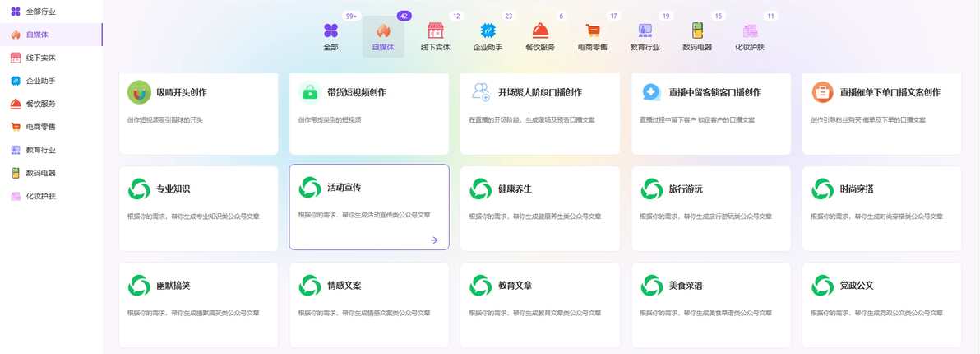Click the shopping bag icon of 带货短视频创作
Image resolution: width=980 pixels, height=354 pixels.
(x=310, y=92)
